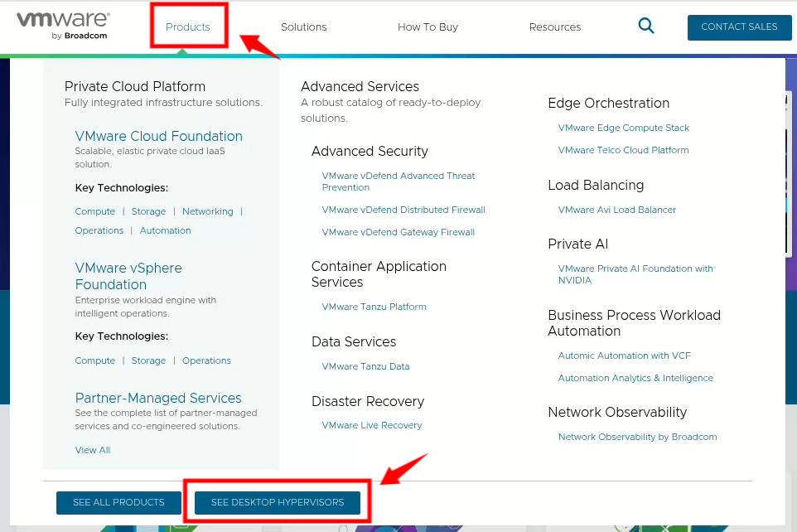The height and width of the screenshot is (532, 797).
Task: Open Partner-Managed Services link
Action: point(158,398)
